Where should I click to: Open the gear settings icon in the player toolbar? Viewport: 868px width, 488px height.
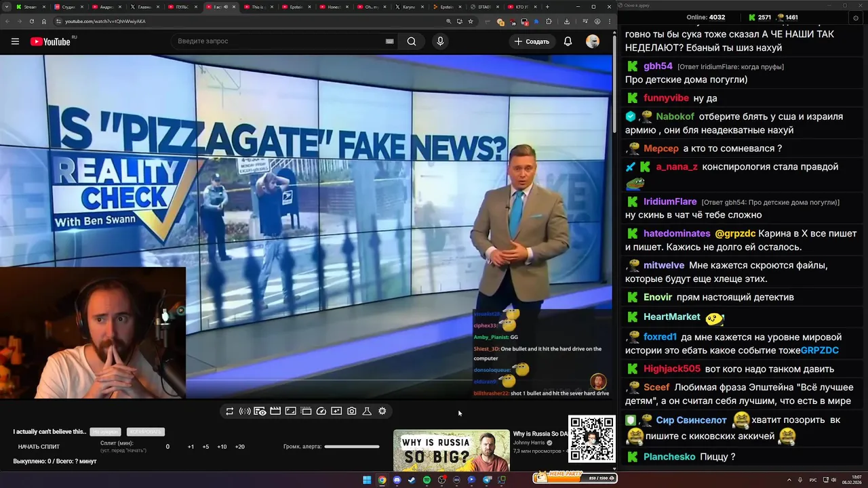[x=382, y=411]
